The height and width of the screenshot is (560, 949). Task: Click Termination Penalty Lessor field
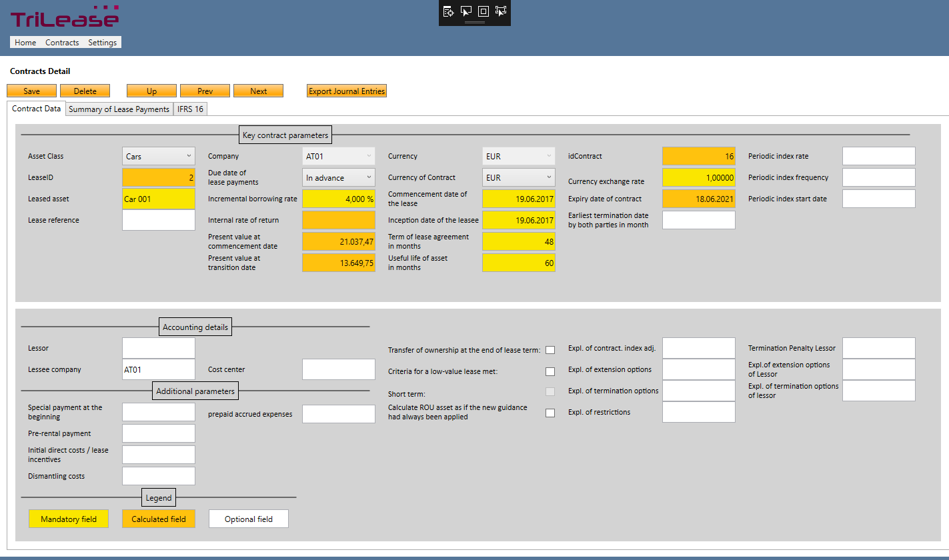[x=879, y=348]
